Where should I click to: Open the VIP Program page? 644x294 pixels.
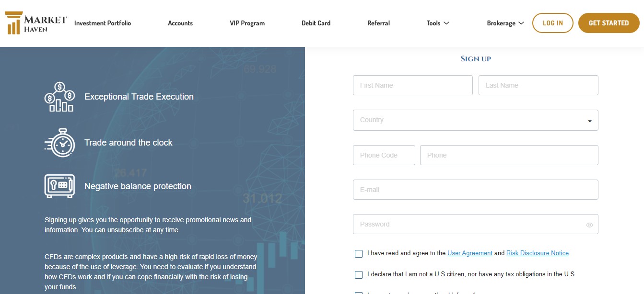[247, 23]
